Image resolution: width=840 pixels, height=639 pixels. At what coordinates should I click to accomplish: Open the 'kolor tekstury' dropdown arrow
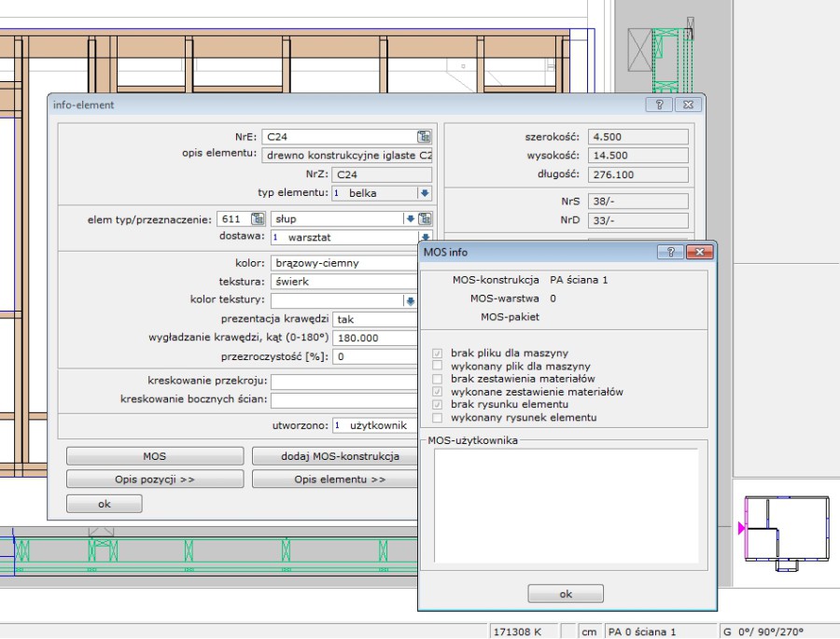(409, 300)
